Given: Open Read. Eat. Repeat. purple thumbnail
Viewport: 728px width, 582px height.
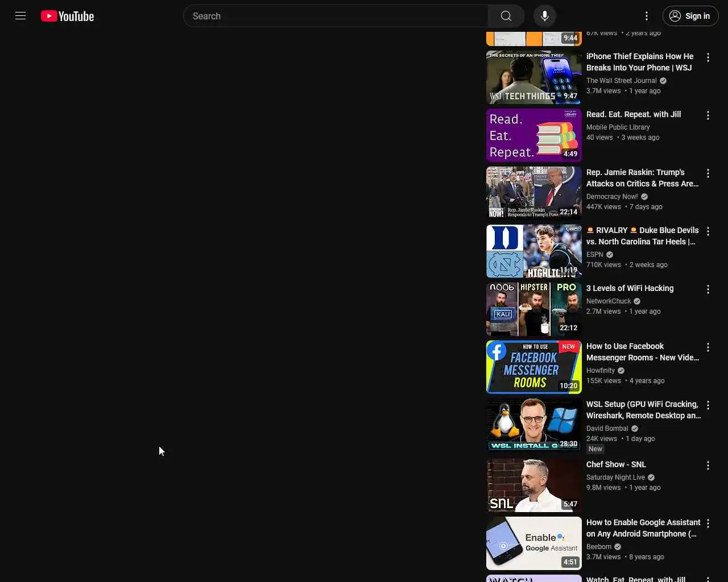Looking at the screenshot, I should [x=534, y=135].
